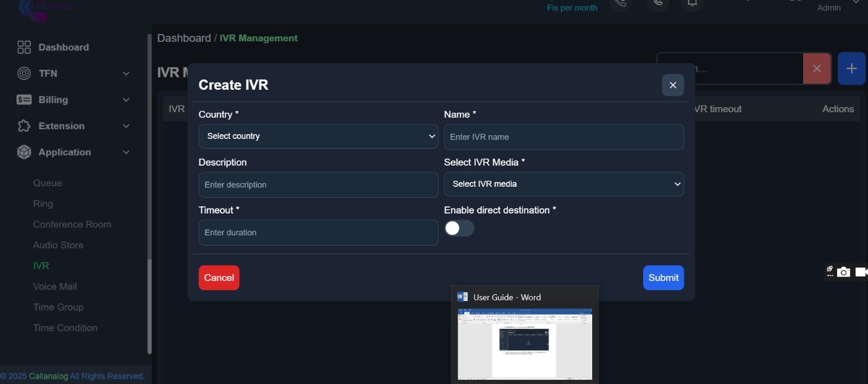Click the blue Submit button

pyautogui.click(x=663, y=278)
